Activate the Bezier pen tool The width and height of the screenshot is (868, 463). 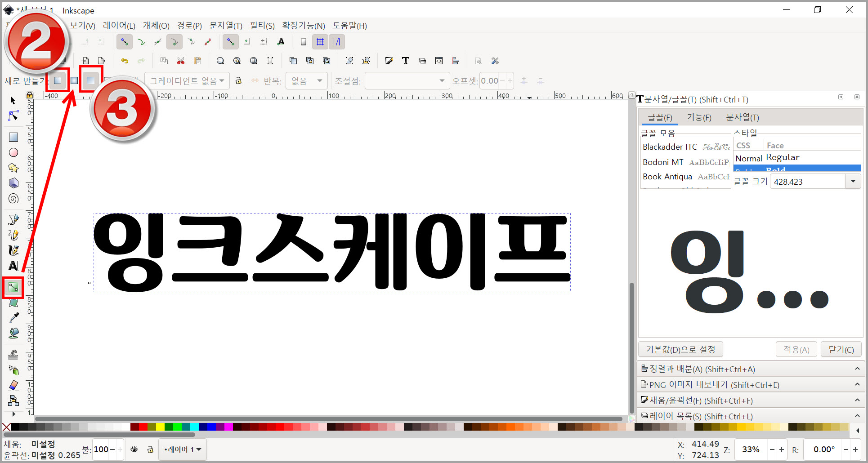(x=13, y=220)
